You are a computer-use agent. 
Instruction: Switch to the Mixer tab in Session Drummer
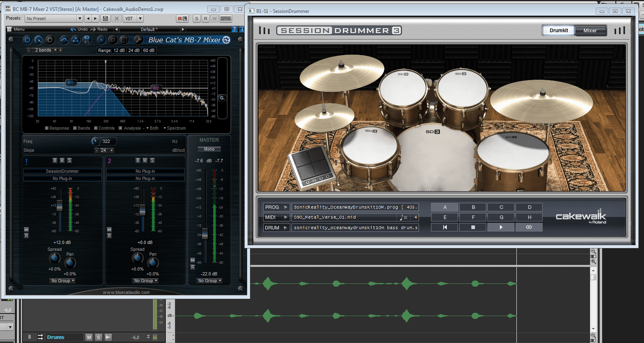click(590, 31)
